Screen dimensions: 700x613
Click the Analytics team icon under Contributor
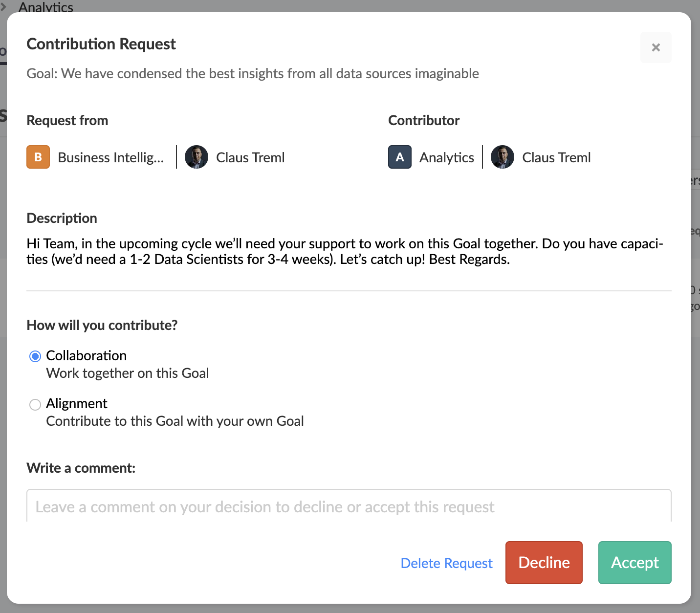pyautogui.click(x=400, y=157)
